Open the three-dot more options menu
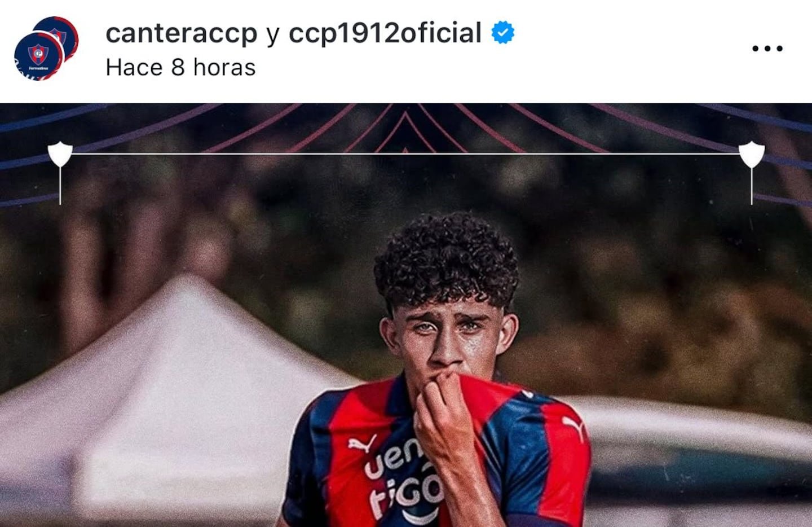This screenshot has height=527, width=812. click(767, 49)
